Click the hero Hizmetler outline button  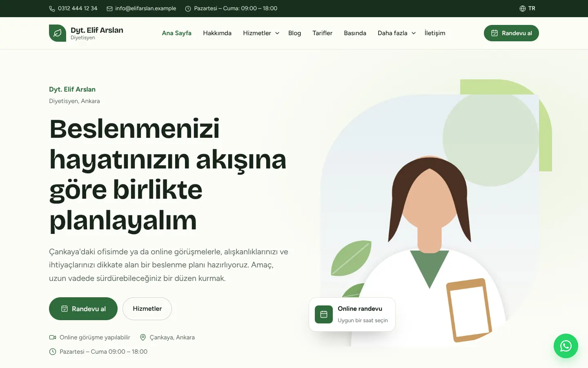pos(147,309)
